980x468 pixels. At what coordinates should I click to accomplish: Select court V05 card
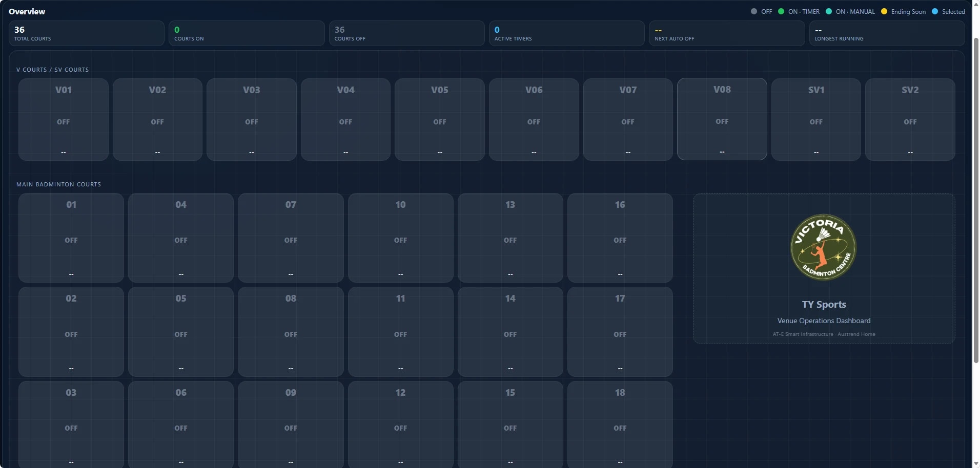pyautogui.click(x=439, y=119)
